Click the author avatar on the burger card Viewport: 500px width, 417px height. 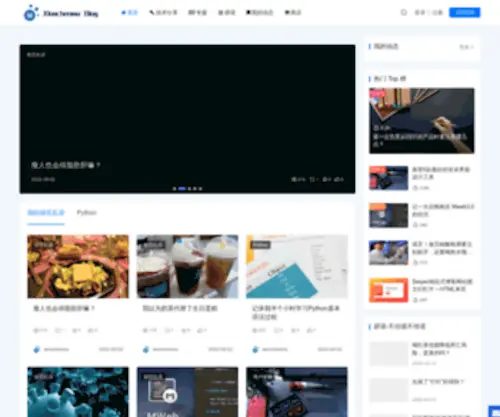pyautogui.click(x=37, y=349)
